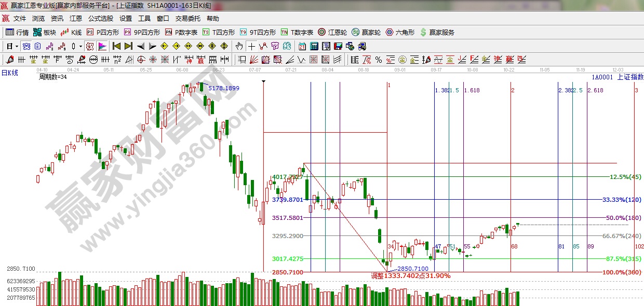Click the percent % drawing tool
This screenshot has height=306, width=644.
point(379,60)
